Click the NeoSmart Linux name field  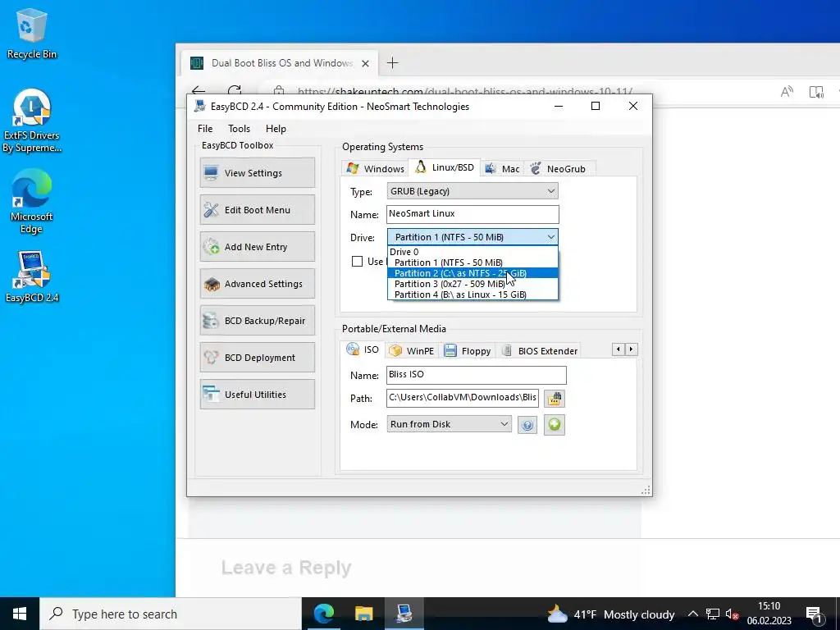[x=472, y=214]
